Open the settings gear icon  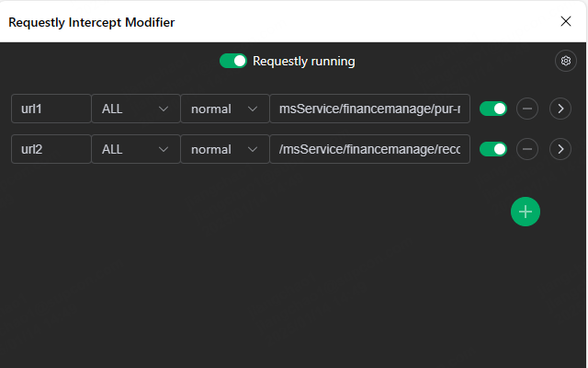click(566, 61)
